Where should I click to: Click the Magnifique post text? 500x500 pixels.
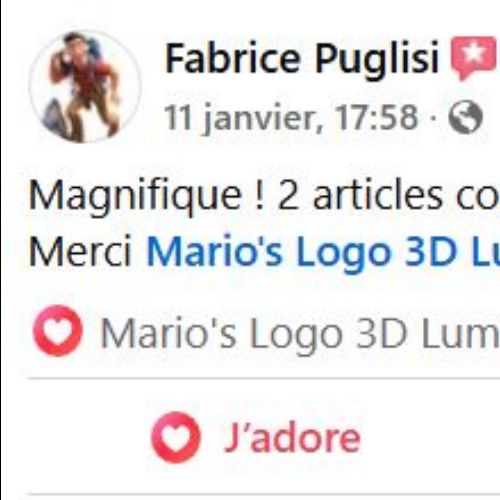tap(263, 197)
